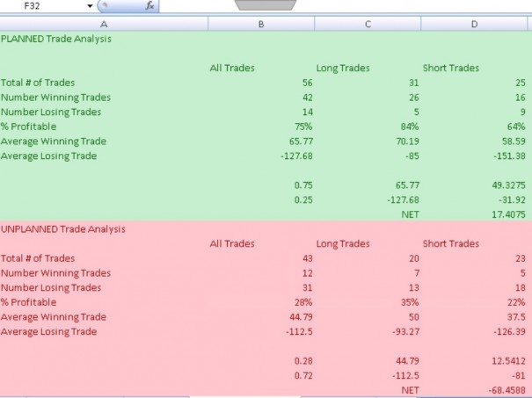The image size is (532, 398).
Task: Select column C header
Action: click(x=368, y=24)
